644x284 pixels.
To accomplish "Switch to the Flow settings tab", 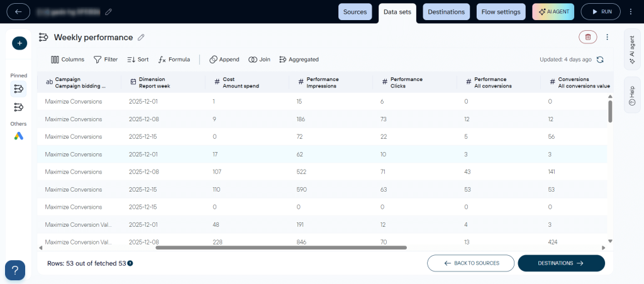I will (x=501, y=12).
